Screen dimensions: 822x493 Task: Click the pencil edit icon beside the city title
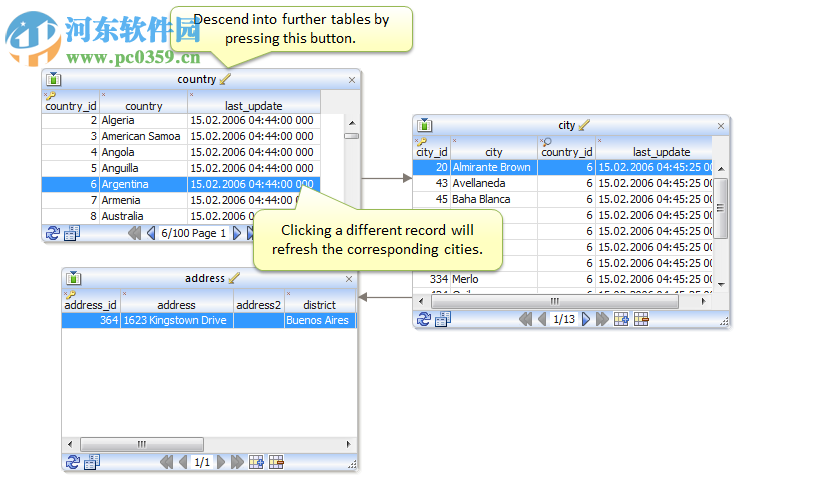[x=584, y=125]
